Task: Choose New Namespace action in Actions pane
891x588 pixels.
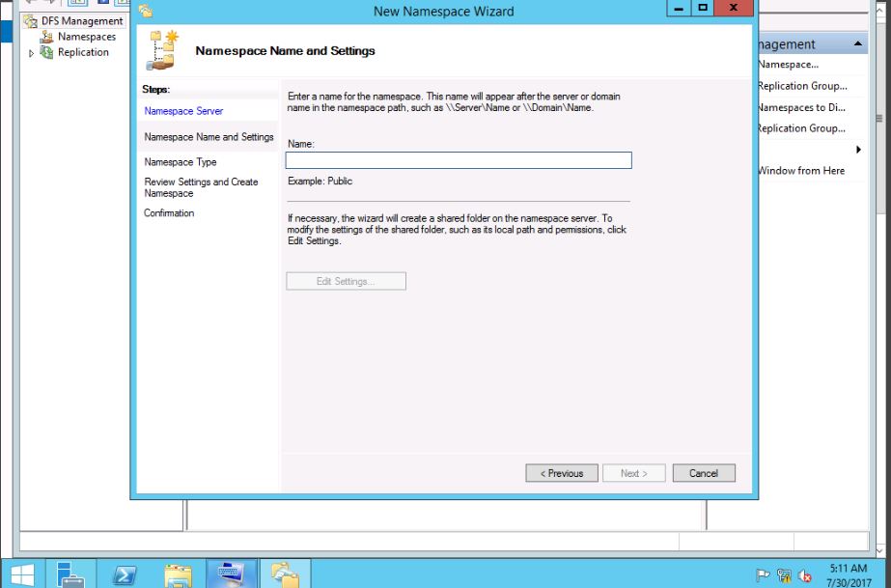Action: point(789,64)
